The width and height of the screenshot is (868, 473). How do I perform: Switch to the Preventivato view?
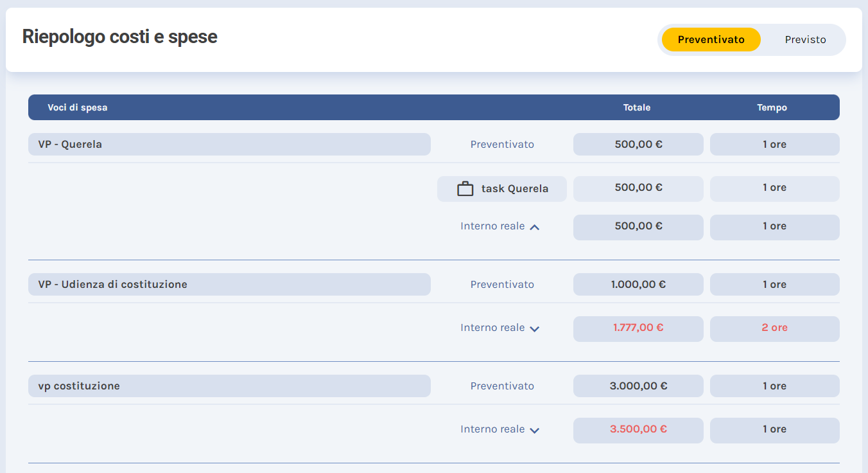711,40
